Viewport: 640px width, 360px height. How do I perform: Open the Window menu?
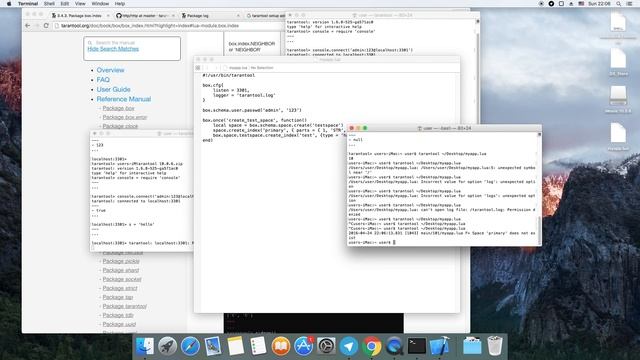[x=100, y=4]
